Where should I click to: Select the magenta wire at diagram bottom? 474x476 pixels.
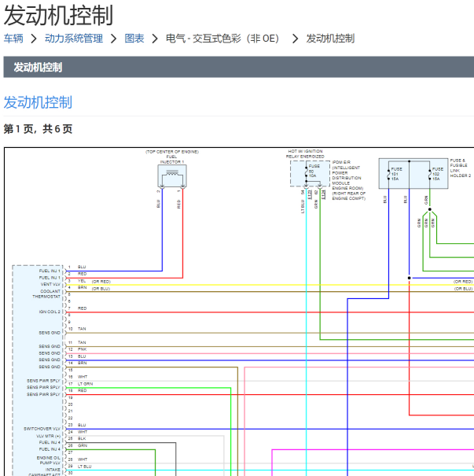pyautogui.click(x=373, y=449)
